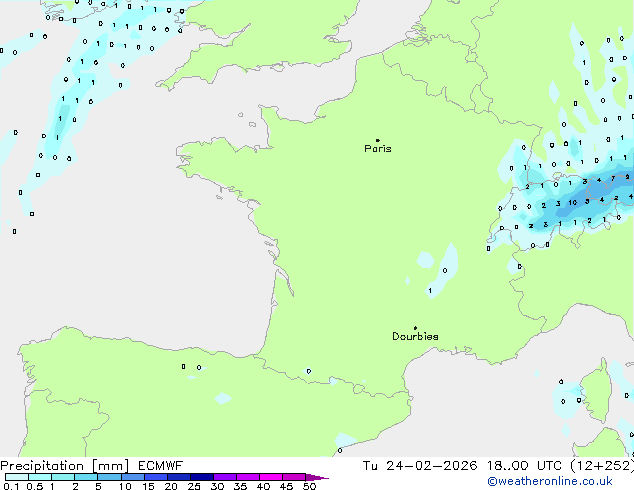Click the 2–5 mm legend color swatch
The width and height of the screenshot is (634, 490).
click(x=86, y=477)
